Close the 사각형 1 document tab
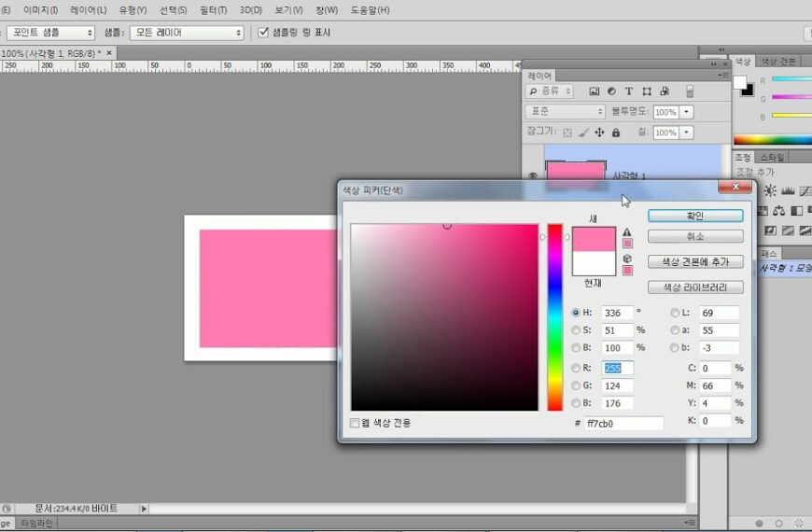This screenshot has height=532, width=812. tap(109, 53)
